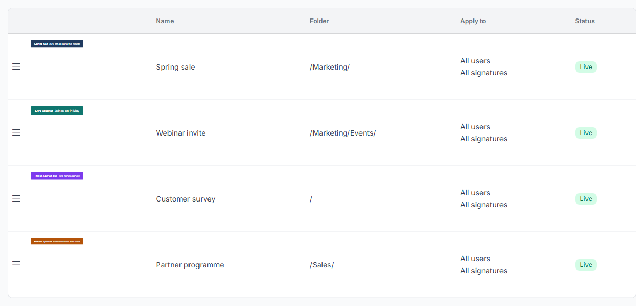Click the Folder column header
The width and height of the screenshot is (644, 306).
[x=319, y=21]
